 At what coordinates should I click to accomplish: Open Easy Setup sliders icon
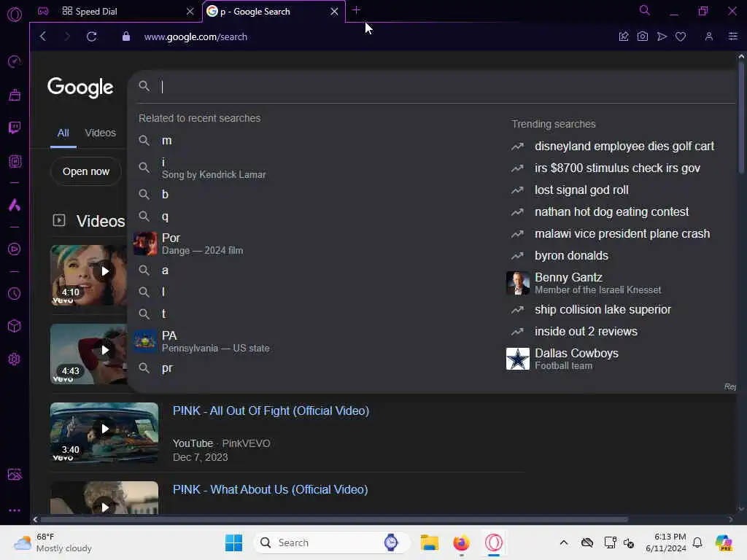tap(732, 36)
